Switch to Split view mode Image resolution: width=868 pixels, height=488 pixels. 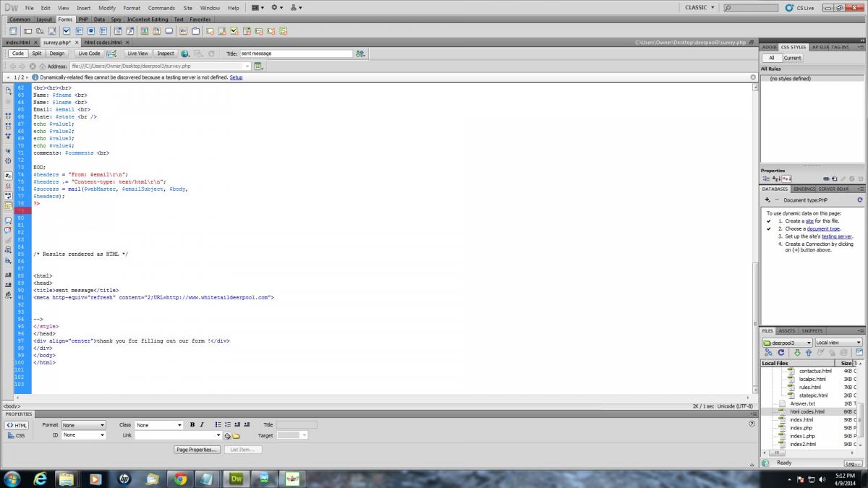click(37, 53)
